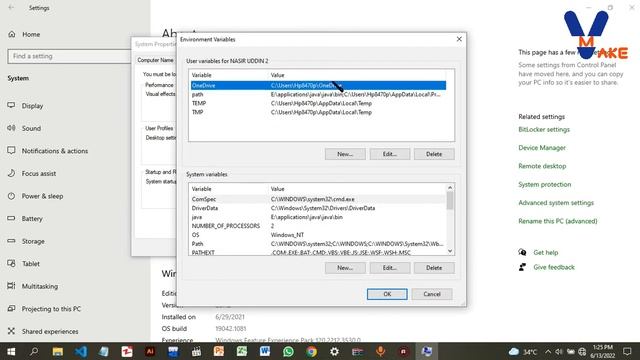Click Rename this PC (advanced) link
Screen dimensions: 640x360
(x=558, y=221)
